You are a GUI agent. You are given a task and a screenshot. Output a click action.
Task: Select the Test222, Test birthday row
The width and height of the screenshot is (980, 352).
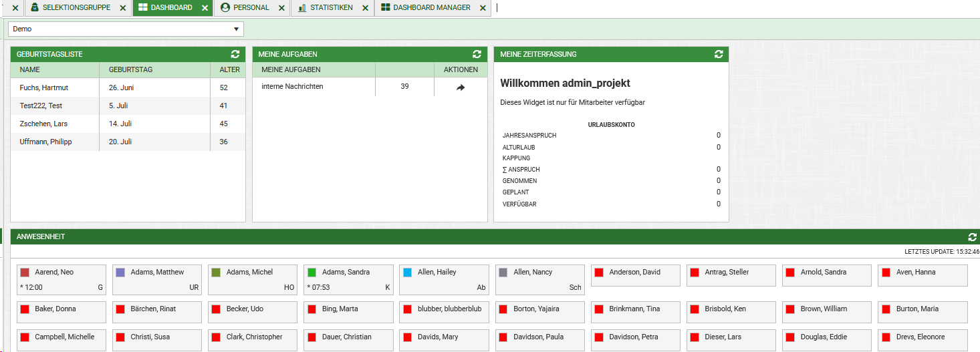128,106
